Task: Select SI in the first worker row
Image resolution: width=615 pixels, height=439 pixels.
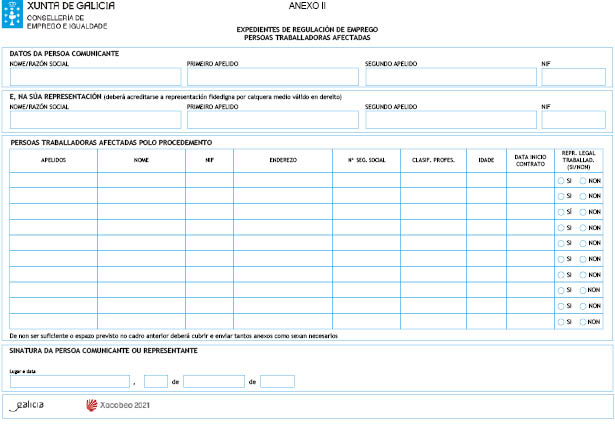Action: 559,180
